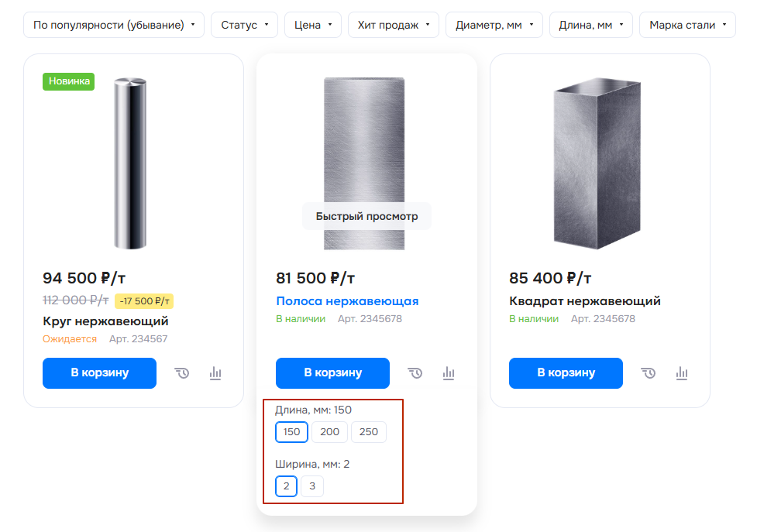Click compare chart icon on Полоса нержавеющая card

point(449,372)
